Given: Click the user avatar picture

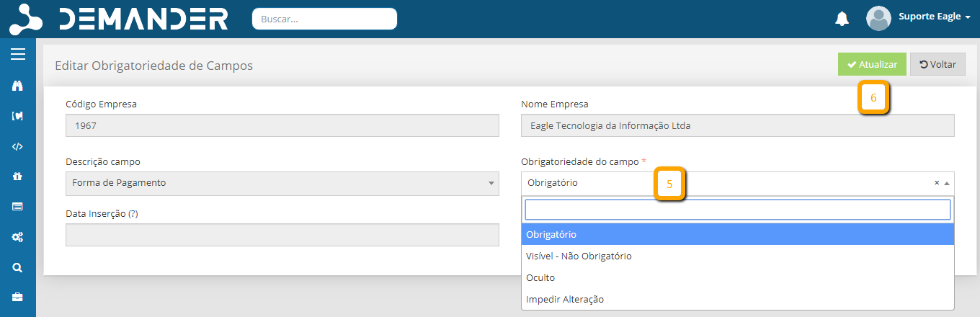Looking at the screenshot, I should pos(878,19).
